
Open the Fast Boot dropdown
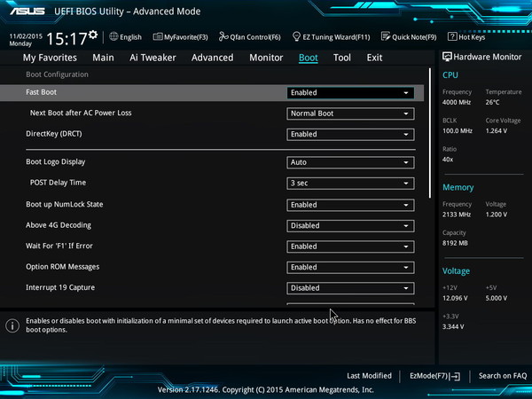350,92
